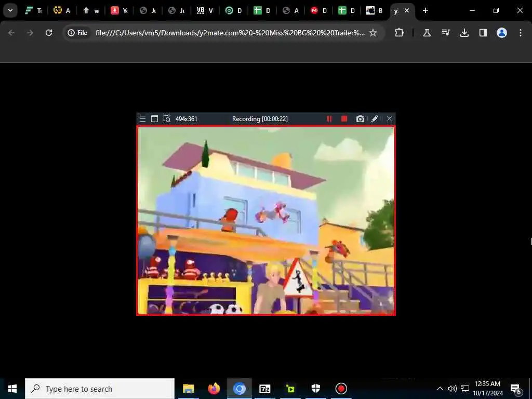532x399 pixels.
Task: Open Chrome from the taskbar
Action: 239,389
